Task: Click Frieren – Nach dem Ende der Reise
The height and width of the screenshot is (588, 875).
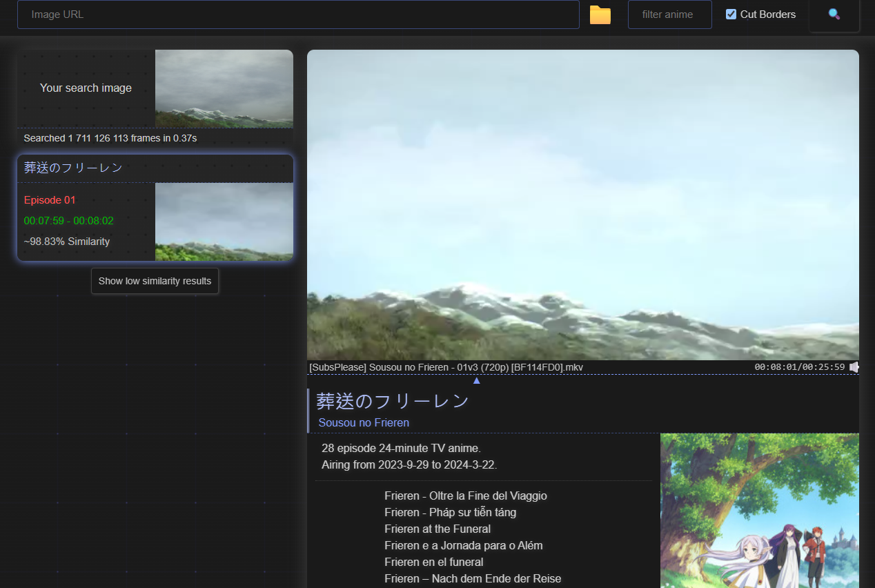Action: (473, 579)
